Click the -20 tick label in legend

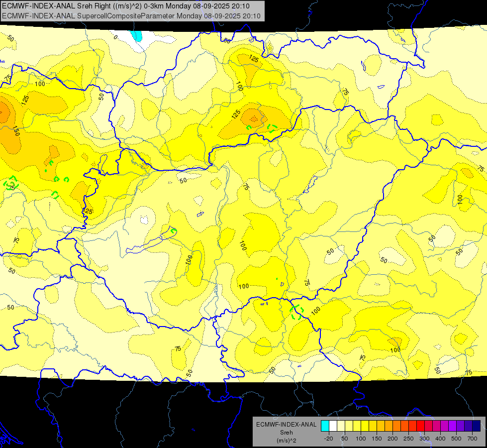coord(329,439)
